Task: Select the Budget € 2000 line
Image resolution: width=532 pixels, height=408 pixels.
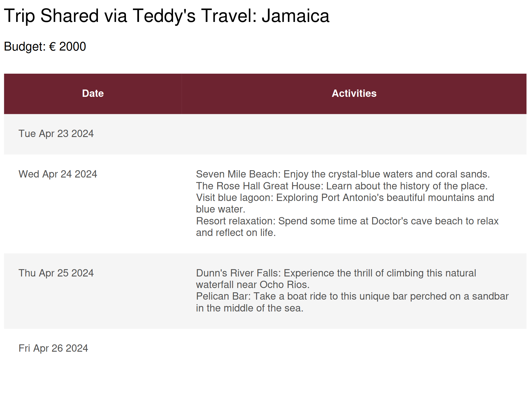Action: click(45, 47)
